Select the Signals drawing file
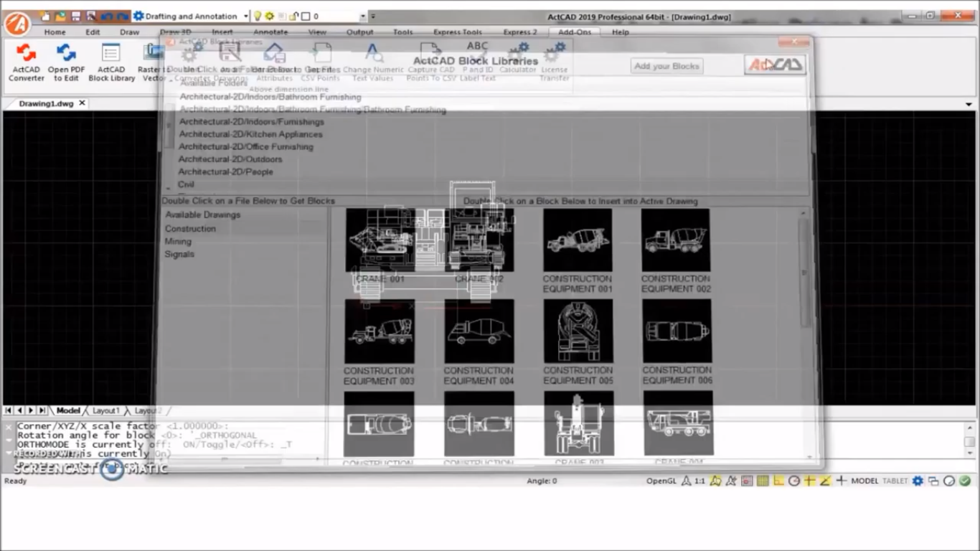Screen dimensions: 980x551 179,254
